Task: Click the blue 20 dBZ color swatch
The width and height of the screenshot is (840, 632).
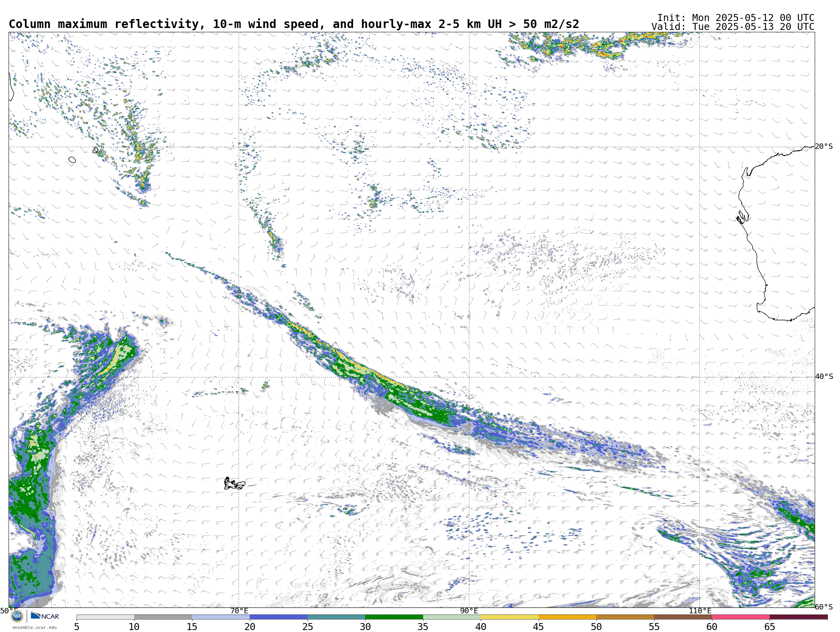Action: (278, 617)
